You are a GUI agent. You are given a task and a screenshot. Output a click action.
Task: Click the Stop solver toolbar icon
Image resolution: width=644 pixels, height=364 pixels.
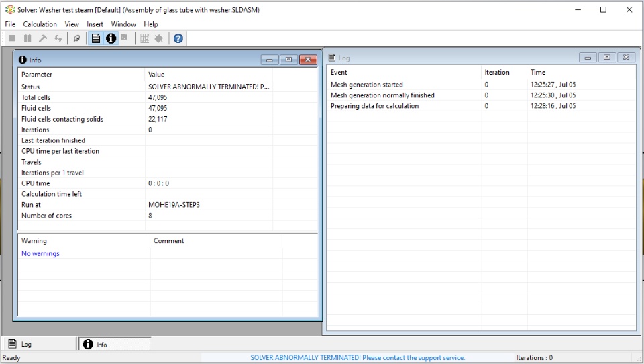(x=12, y=38)
